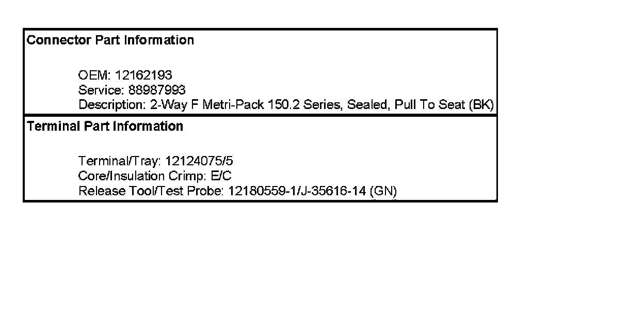Screen dimensions: 644x311
Task: Click the Terminal Part Information heading
Action: click(104, 126)
